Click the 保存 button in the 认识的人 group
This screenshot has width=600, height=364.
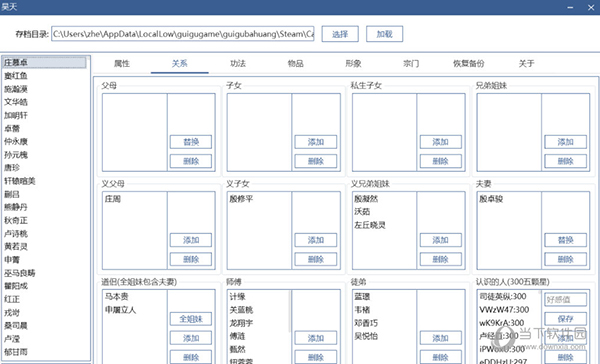click(x=566, y=319)
